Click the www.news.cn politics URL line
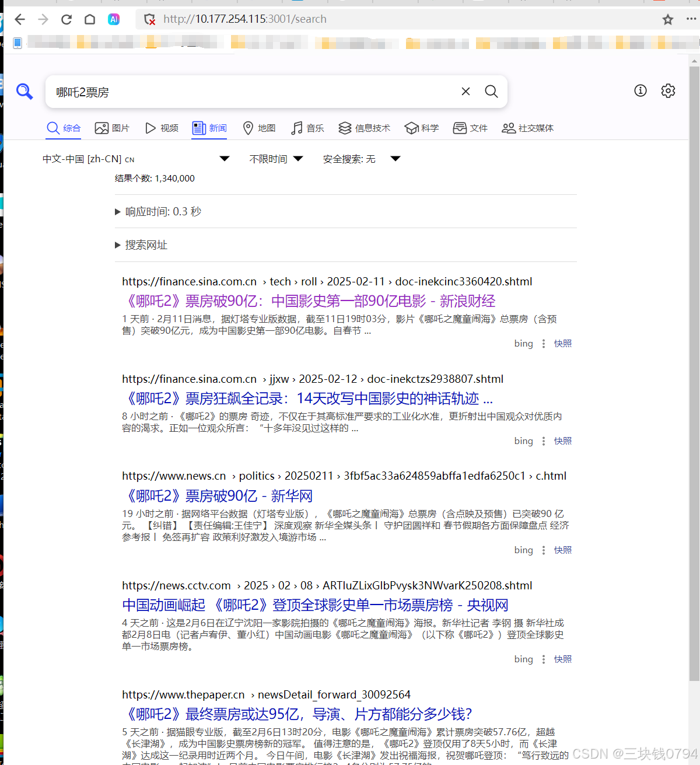This screenshot has width=700, height=765. click(344, 476)
